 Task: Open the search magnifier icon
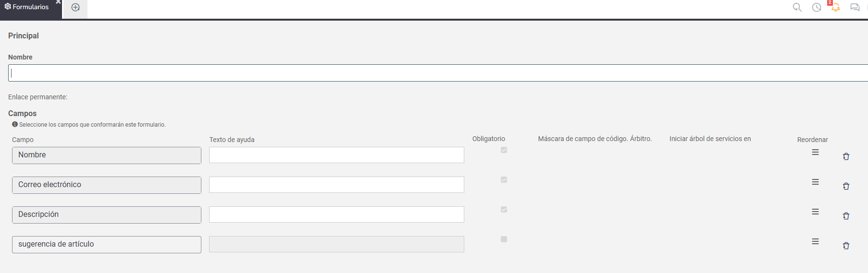pos(797,7)
